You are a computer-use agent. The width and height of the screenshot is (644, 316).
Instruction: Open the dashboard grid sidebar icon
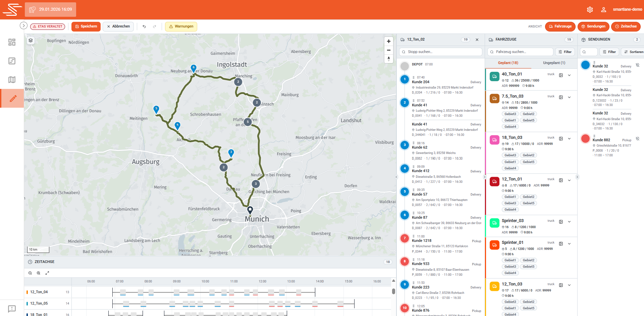click(x=12, y=42)
